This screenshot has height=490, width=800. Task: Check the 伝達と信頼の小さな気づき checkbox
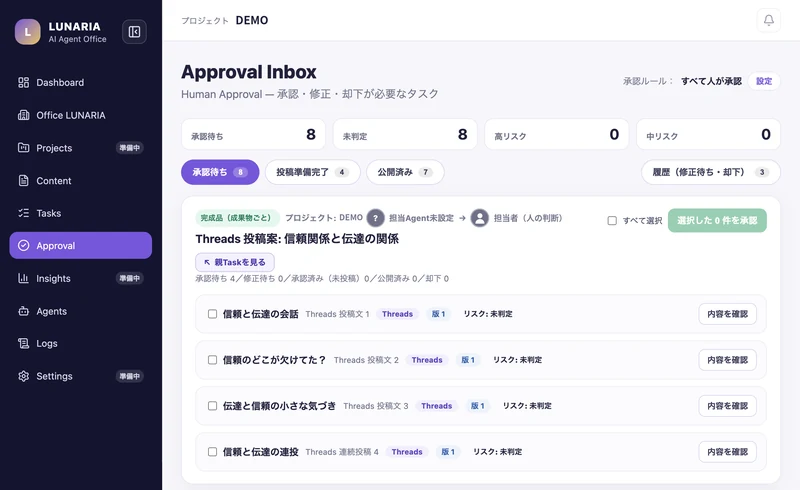[x=212, y=406]
